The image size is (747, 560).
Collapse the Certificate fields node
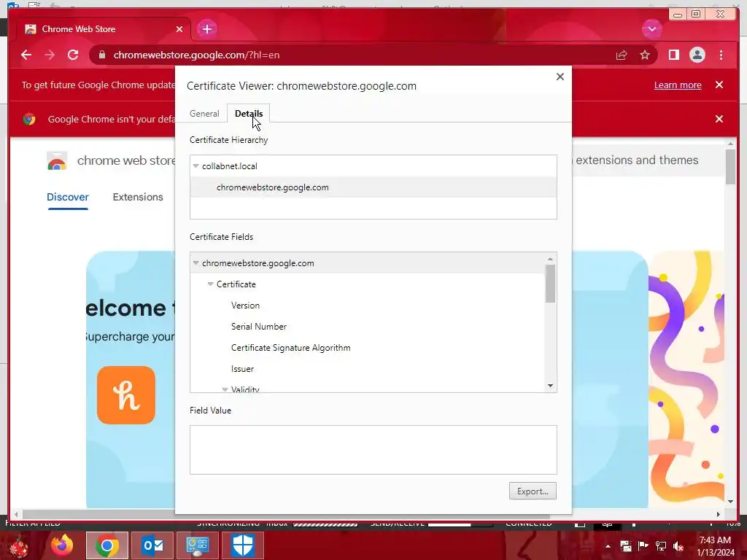[210, 284]
